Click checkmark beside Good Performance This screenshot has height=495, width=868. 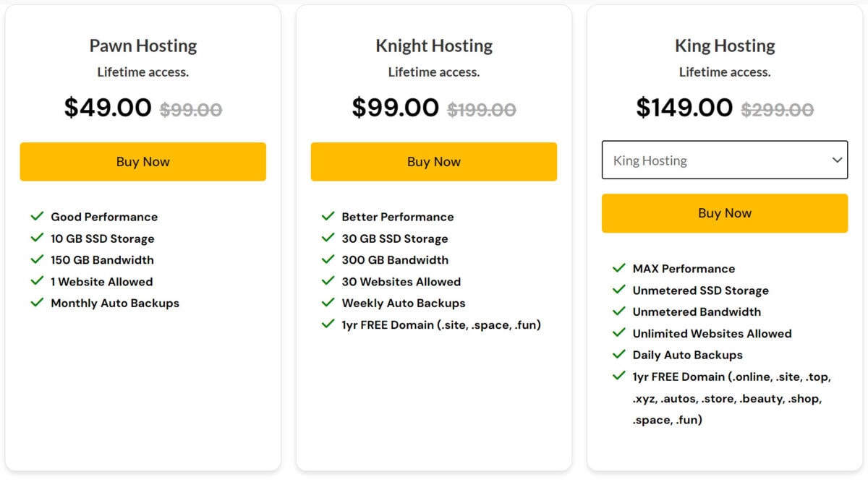(x=37, y=216)
